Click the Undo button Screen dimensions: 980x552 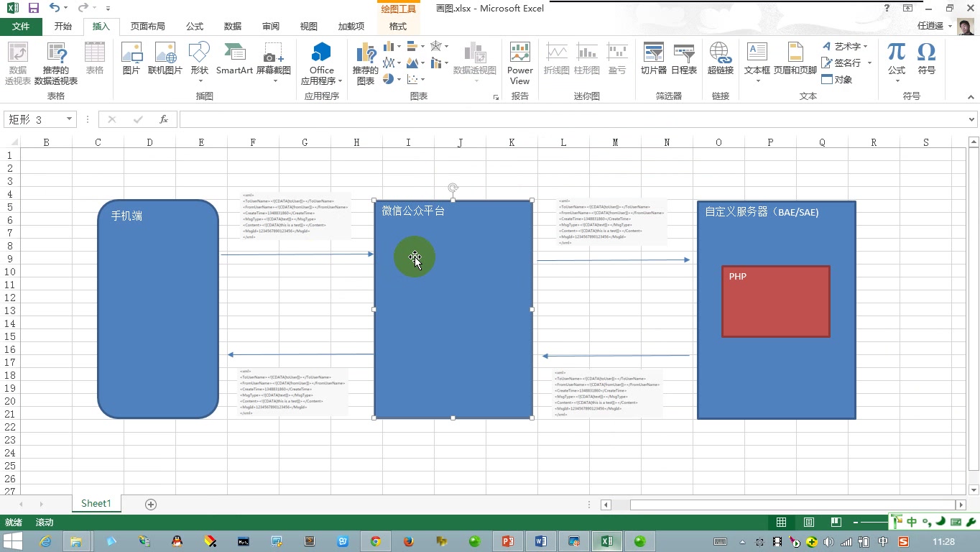click(x=55, y=8)
